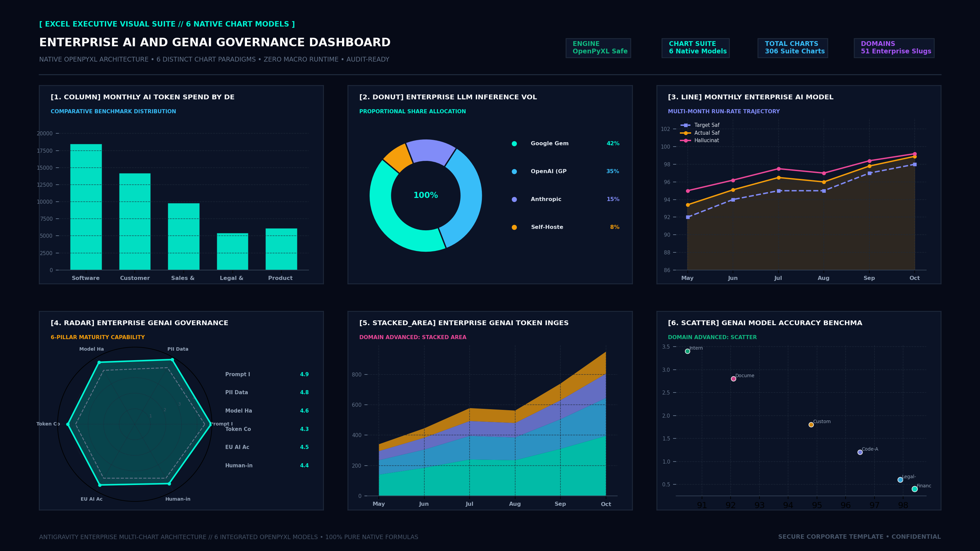
Task: Click the COMPARATIVE BENCHMARK DISTRIBUTION subtitle
Action: click(113, 112)
